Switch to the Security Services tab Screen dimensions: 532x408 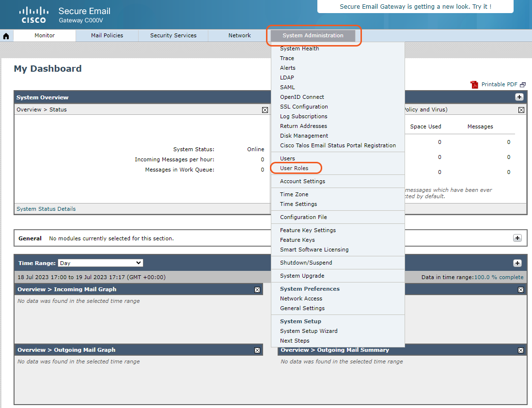click(x=173, y=35)
